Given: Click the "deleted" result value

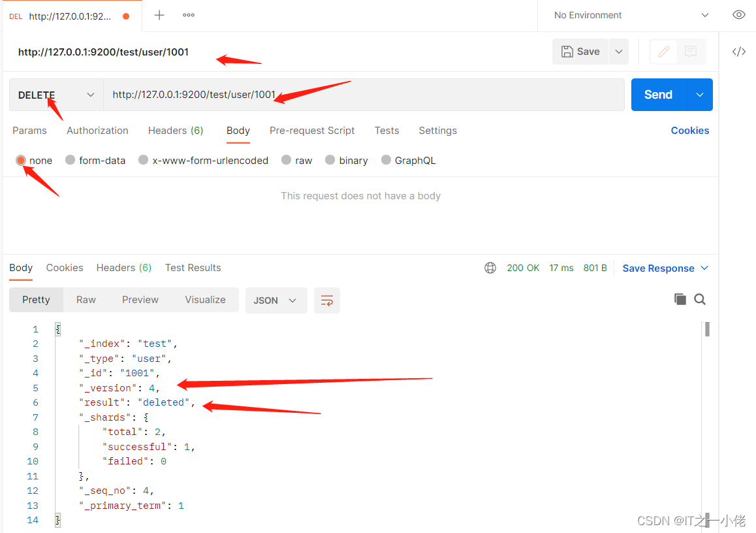Looking at the screenshot, I should [x=163, y=403].
